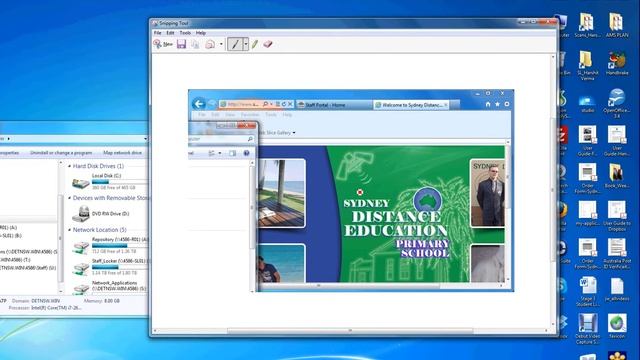This screenshot has width=640, height=360.
Task: Select the Pen tool in Snipping Tool
Action: [235, 44]
